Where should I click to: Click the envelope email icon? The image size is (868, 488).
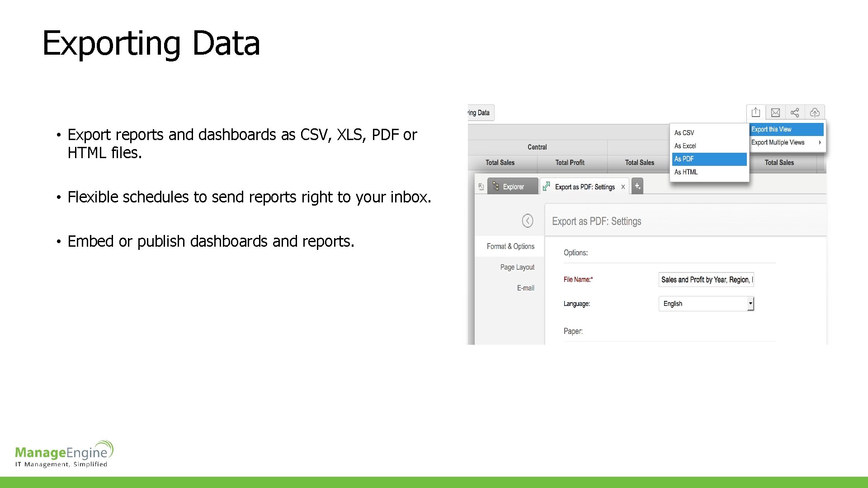click(775, 113)
